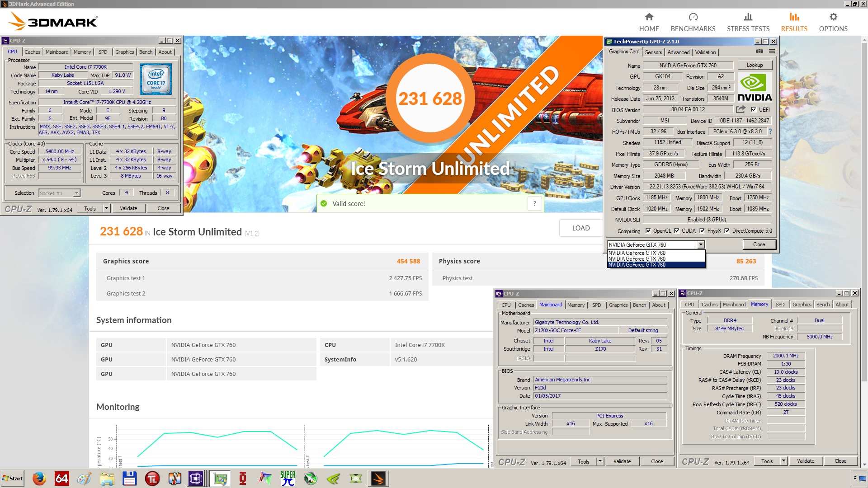This screenshot has width=868, height=488.
Task: Click Validate in top-left CPU-Z window
Action: pos(128,208)
